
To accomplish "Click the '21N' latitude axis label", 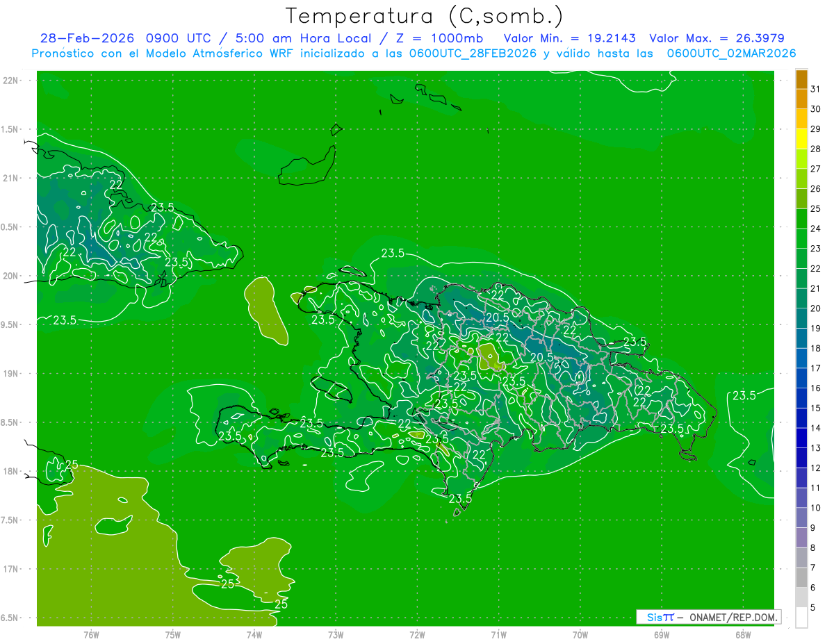I will pos(10,179).
